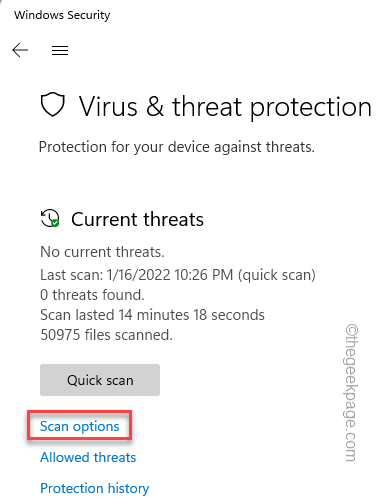Open Allowed threats

[x=88, y=457]
